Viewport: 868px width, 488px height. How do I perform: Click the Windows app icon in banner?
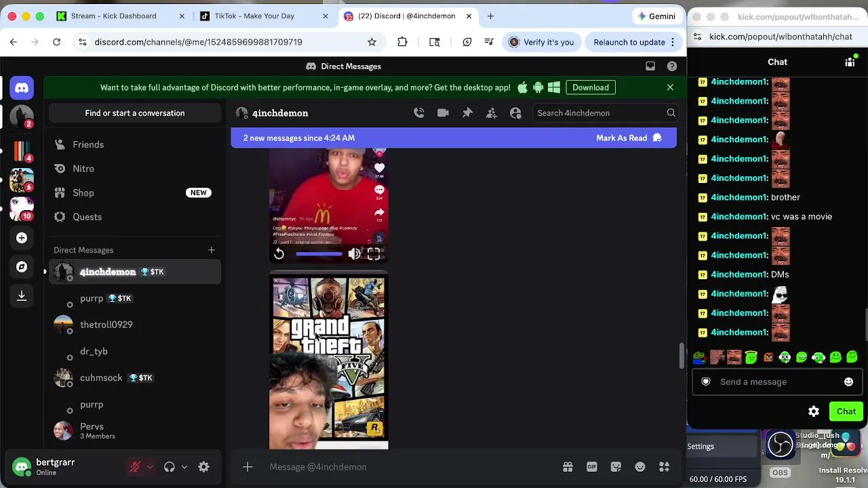tap(554, 87)
